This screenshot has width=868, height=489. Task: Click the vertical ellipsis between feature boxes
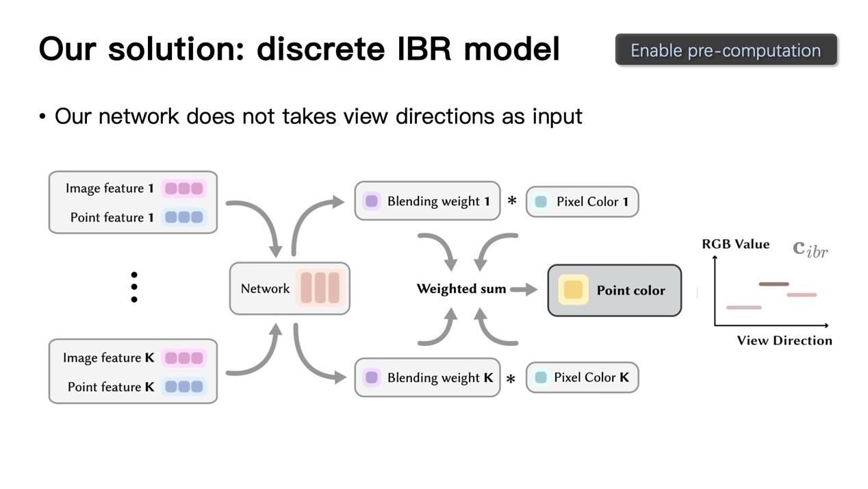[133, 287]
